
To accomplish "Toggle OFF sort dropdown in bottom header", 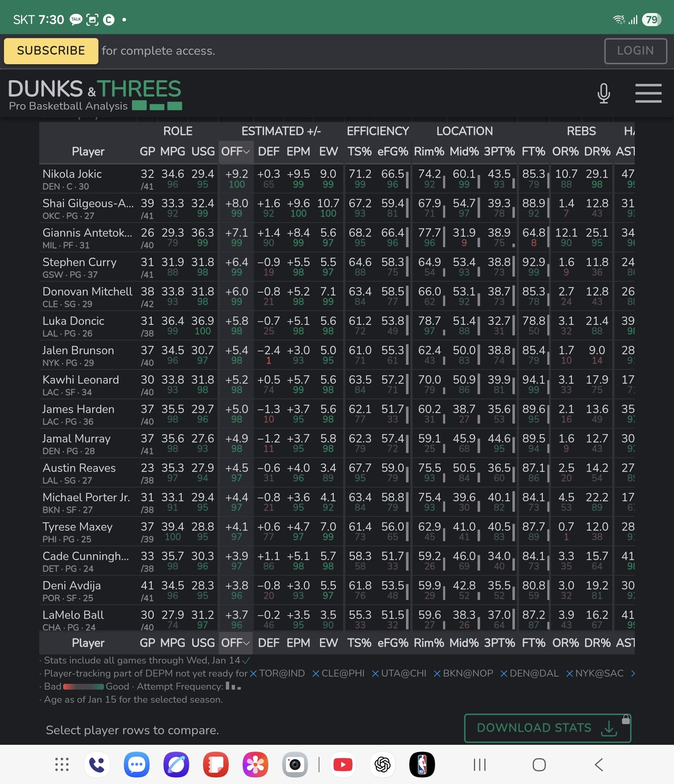I will click(236, 643).
